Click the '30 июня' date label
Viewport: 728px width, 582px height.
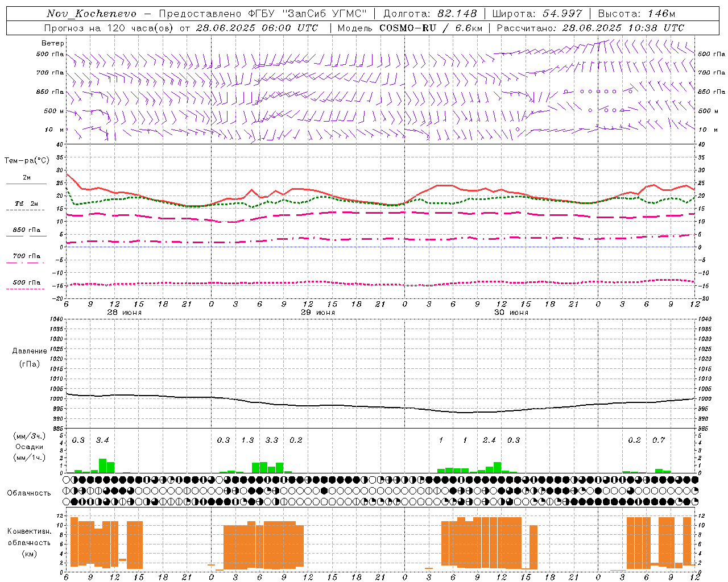511,313
